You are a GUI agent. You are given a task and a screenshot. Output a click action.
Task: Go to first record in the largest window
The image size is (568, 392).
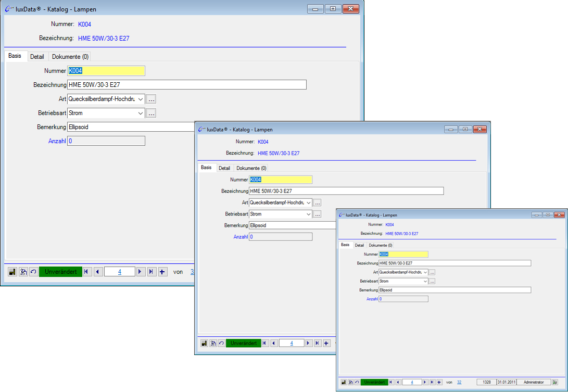(87, 272)
